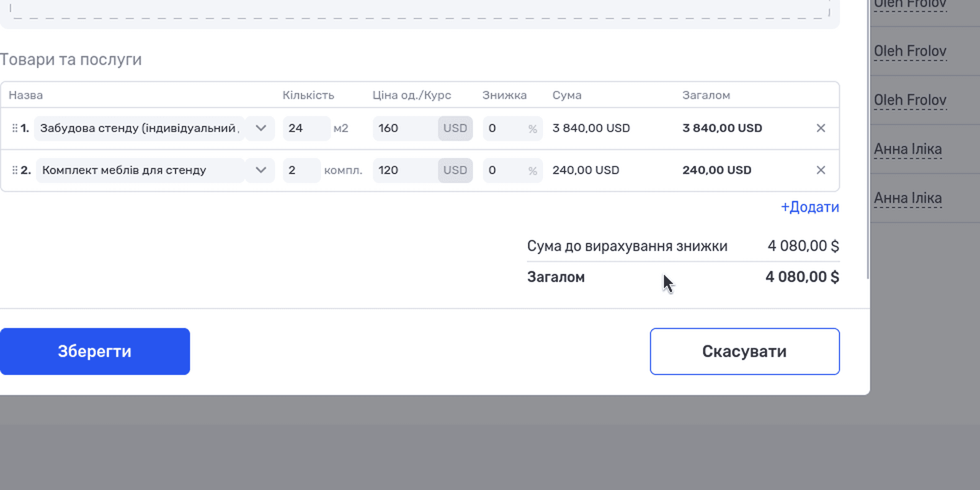Open the USD currency selector in row 2
Screen dimensions: 980x490
coord(455,170)
